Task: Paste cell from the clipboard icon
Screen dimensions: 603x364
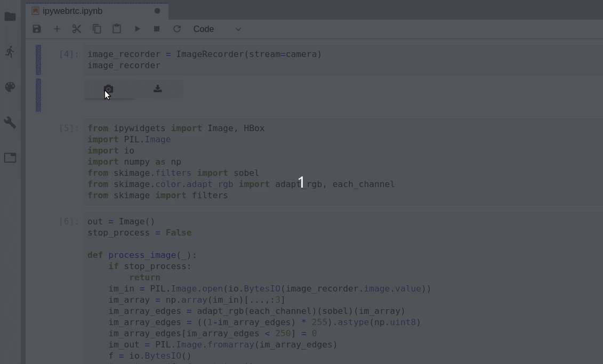Action: point(117,29)
